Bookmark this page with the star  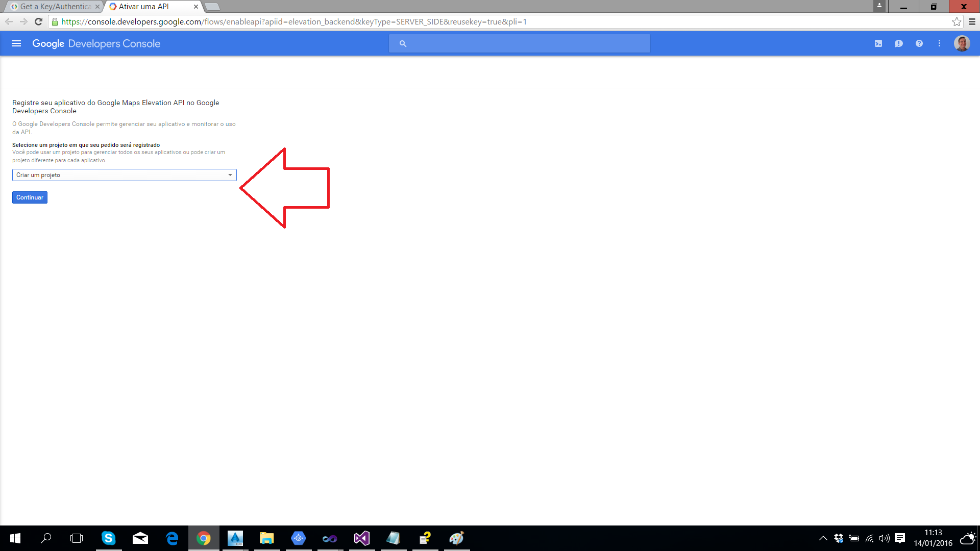tap(957, 21)
